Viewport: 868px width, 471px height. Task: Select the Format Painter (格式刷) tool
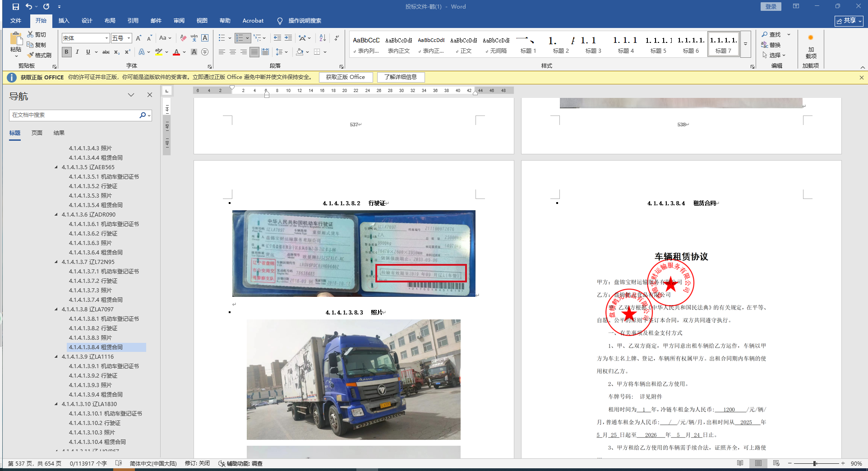(x=39, y=55)
